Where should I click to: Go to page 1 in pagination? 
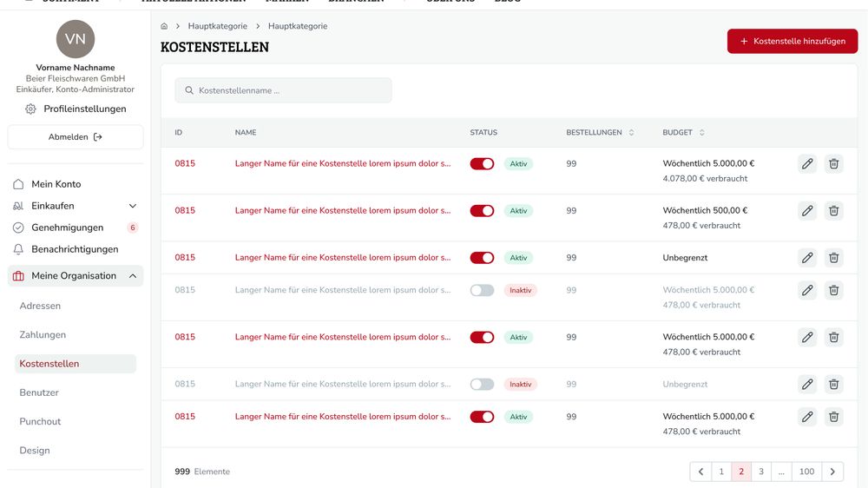point(720,472)
